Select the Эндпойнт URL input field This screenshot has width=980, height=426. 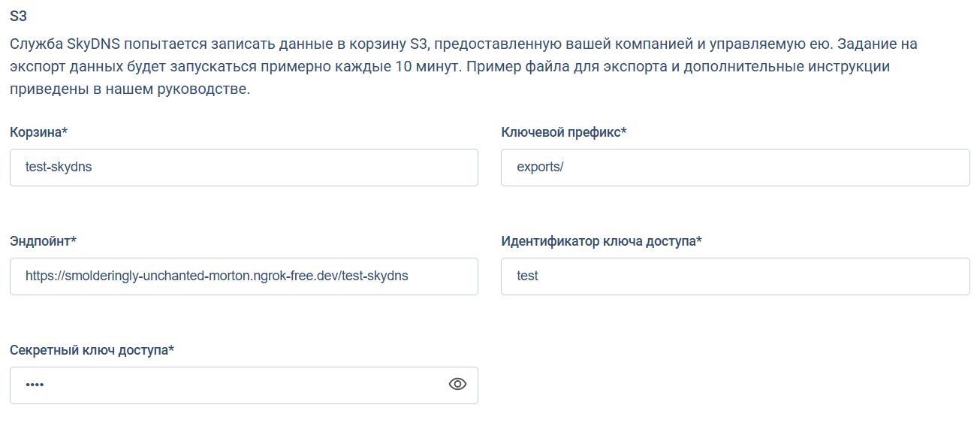[243, 276]
